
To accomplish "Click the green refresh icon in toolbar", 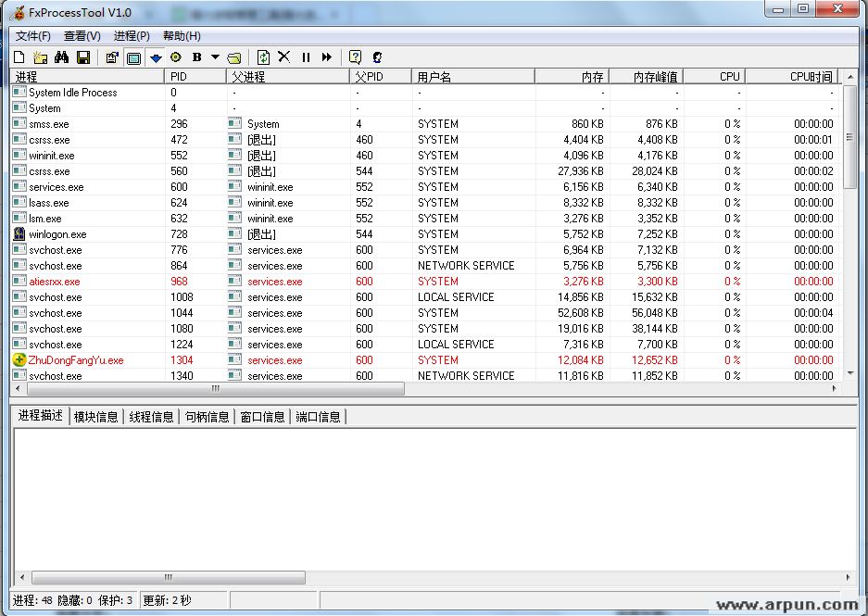I will pyautogui.click(x=263, y=57).
